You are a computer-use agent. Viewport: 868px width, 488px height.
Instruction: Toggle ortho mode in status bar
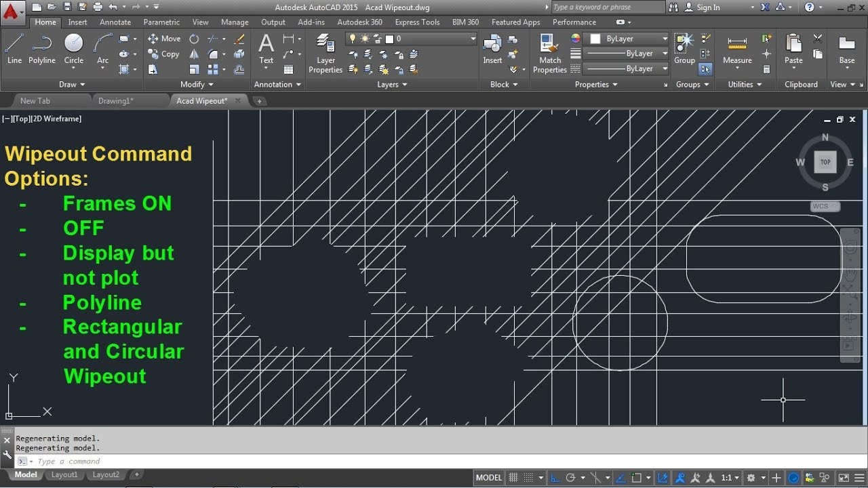click(555, 478)
